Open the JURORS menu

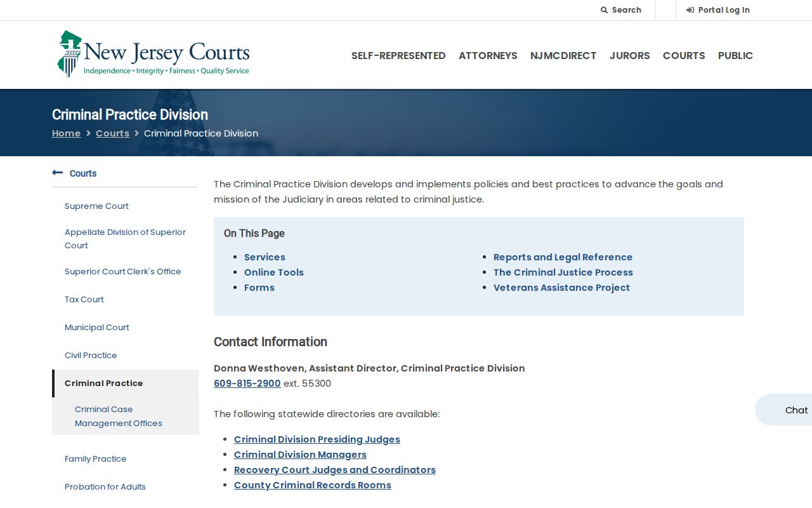(x=630, y=55)
